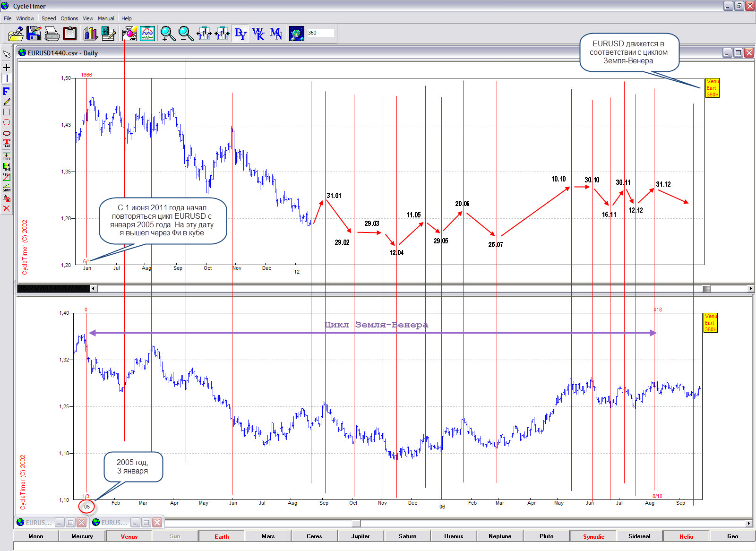Click the Zoom Out magnifier icon

(x=186, y=34)
